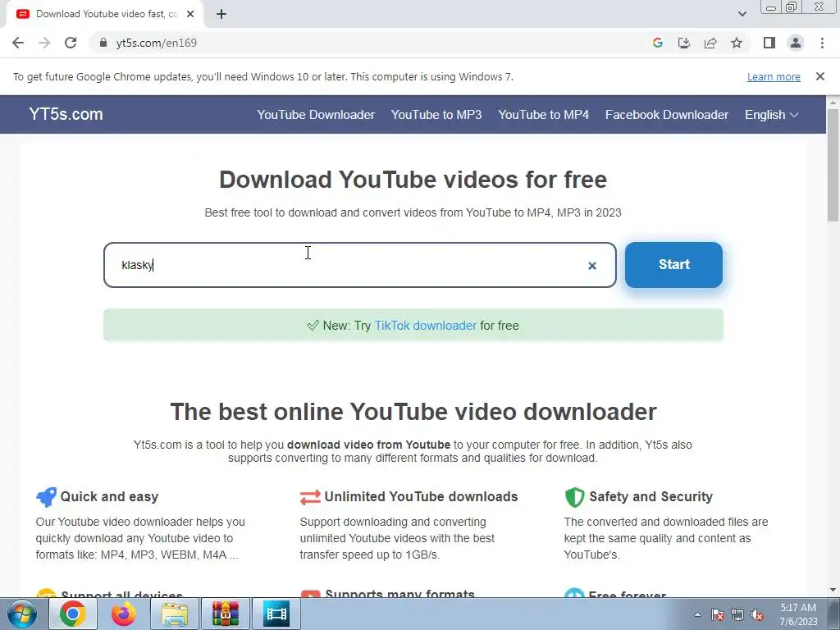This screenshot has width=840, height=630.
Task: View site information lock icon
Action: [103, 43]
